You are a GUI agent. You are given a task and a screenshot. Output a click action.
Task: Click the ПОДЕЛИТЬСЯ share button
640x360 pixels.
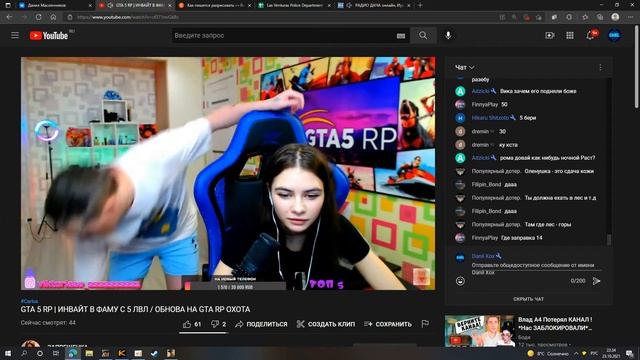click(262, 324)
